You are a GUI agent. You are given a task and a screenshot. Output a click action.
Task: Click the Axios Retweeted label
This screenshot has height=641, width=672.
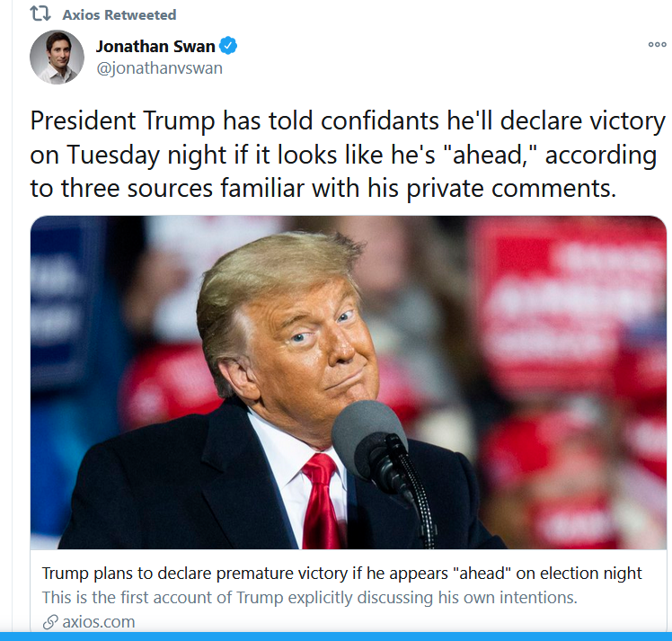[119, 14]
